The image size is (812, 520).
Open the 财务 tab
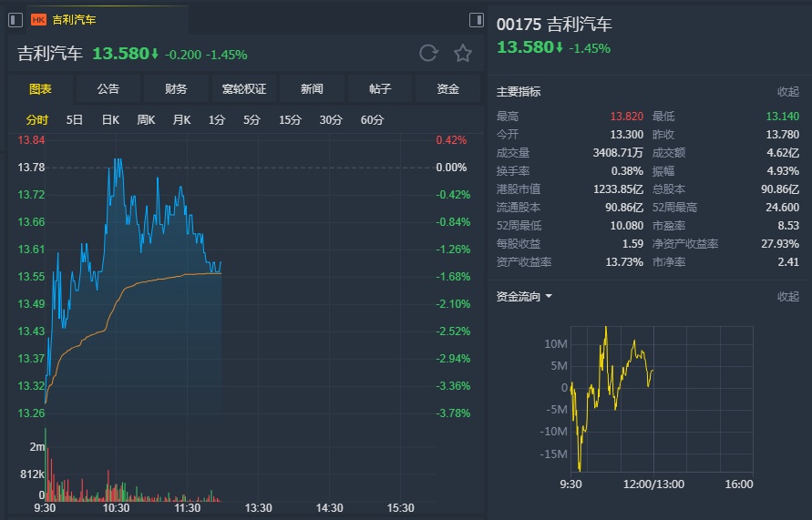tap(176, 88)
